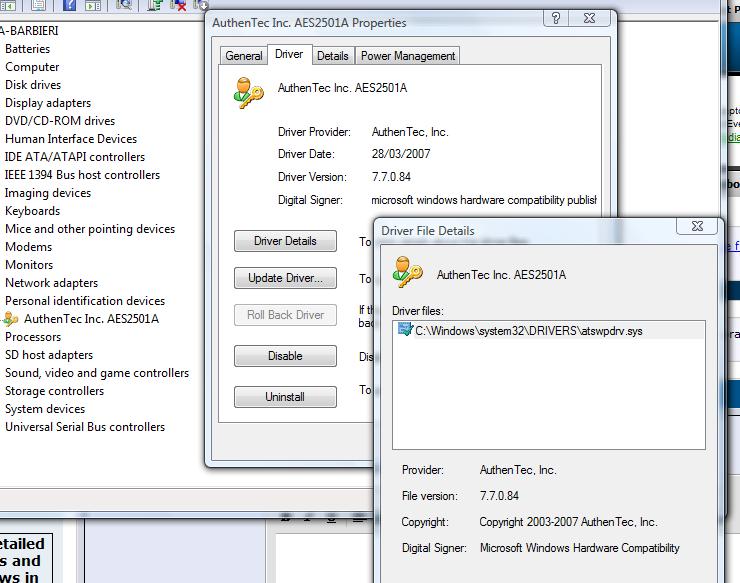
Task: Select Modems category
Action: click(x=28, y=247)
